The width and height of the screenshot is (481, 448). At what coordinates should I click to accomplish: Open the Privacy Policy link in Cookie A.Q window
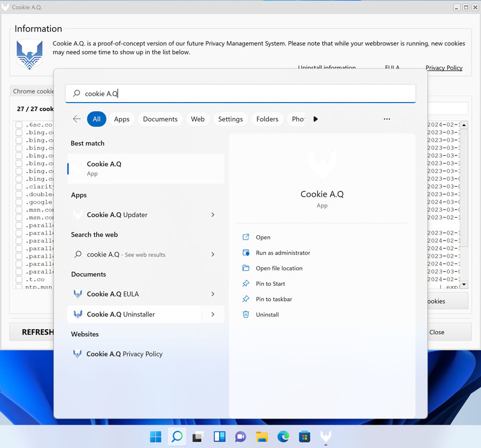click(x=444, y=68)
